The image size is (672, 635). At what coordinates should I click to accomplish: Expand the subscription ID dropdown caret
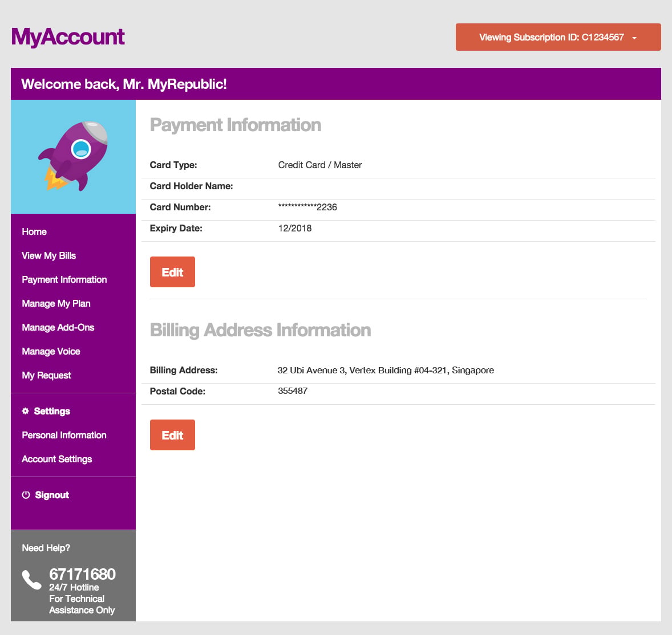point(634,38)
